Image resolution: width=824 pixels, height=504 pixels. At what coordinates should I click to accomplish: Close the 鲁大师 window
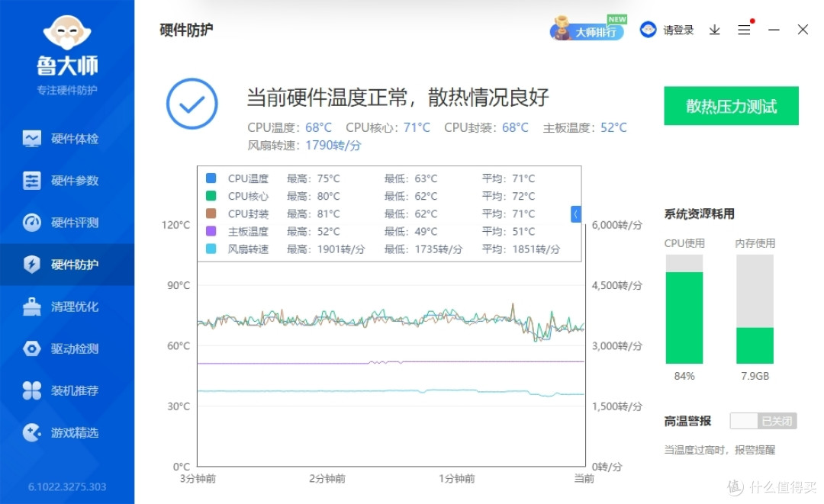[x=803, y=30]
